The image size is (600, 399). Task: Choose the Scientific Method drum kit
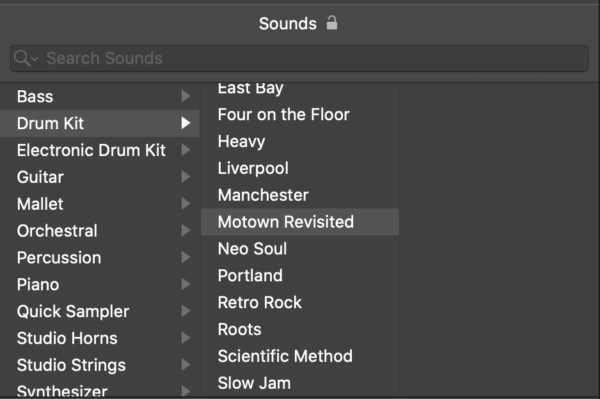tap(300, 356)
